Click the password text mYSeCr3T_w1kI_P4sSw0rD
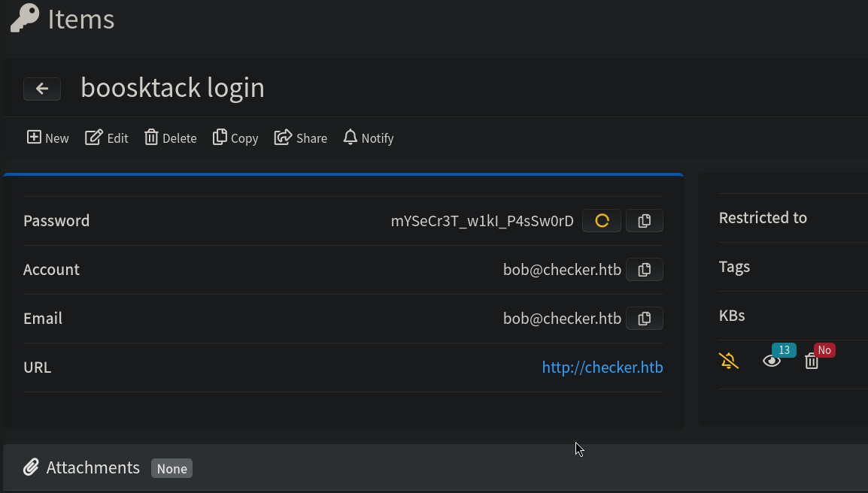Viewport: 868px width, 493px height. 482,221
